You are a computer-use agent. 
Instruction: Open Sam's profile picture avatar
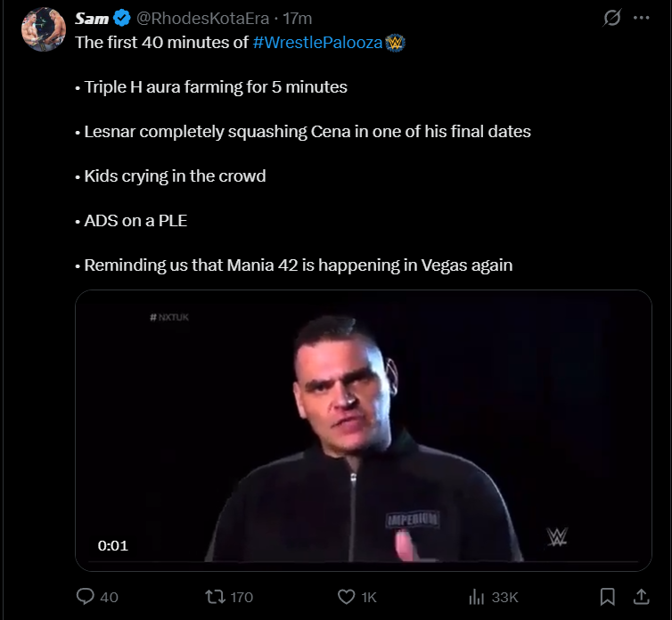point(43,29)
